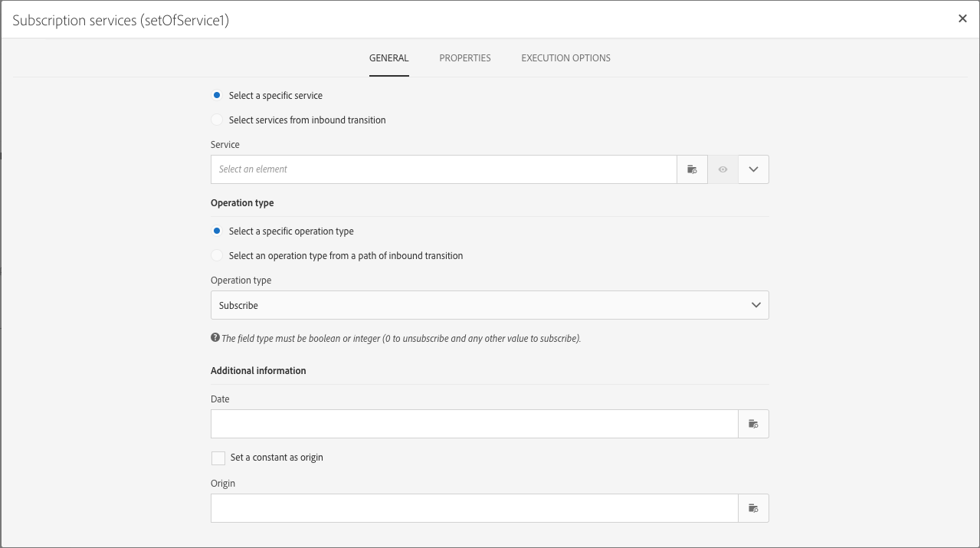Click into the Origin input field
This screenshot has height=548, width=980.
coord(474,508)
